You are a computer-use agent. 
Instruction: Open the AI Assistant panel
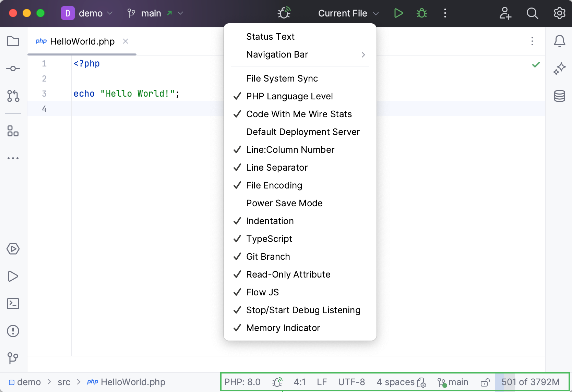click(559, 69)
